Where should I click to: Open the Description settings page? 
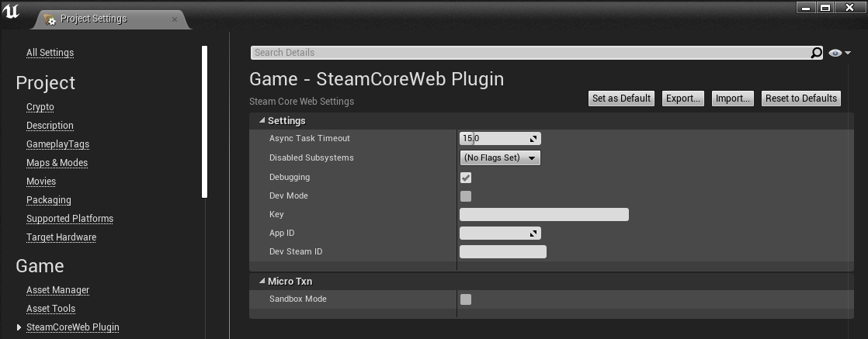50,126
